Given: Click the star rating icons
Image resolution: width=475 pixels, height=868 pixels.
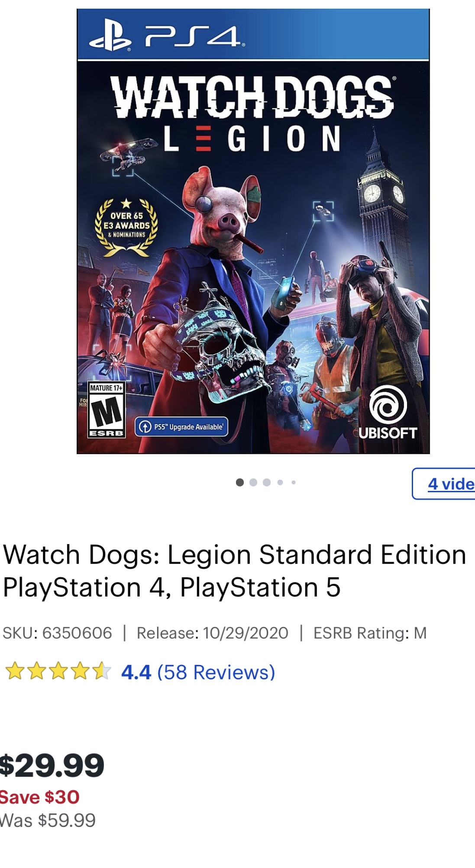Looking at the screenshot, I should pyautogui.click(x=58, y=671).
